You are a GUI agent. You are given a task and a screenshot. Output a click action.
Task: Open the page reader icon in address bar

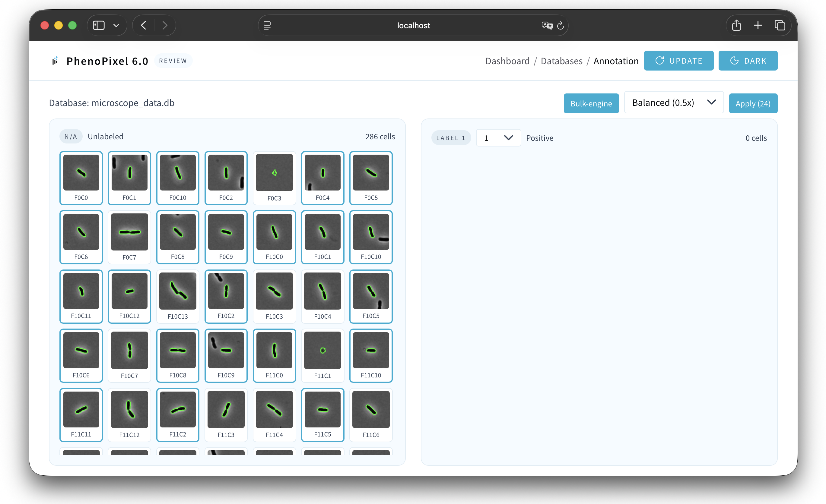(267, 25)
